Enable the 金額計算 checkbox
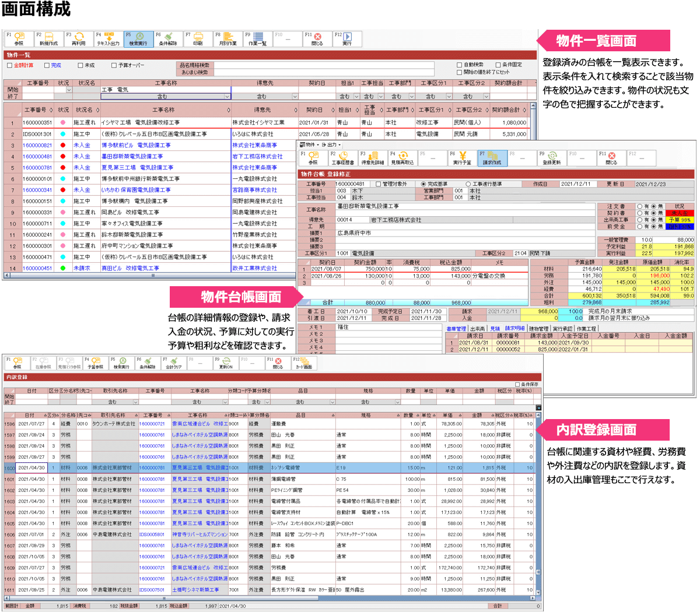This screenshot has width=700, height=612. [9, 66]
